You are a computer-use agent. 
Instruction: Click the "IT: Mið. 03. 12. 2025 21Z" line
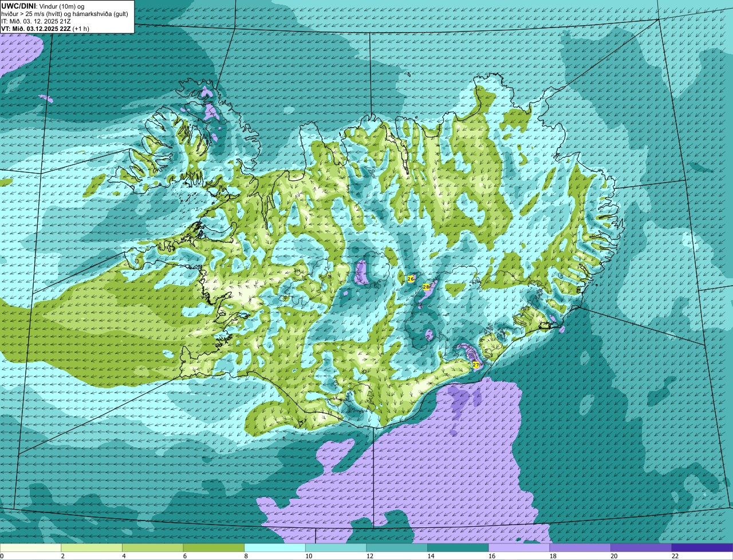(36, 21)
